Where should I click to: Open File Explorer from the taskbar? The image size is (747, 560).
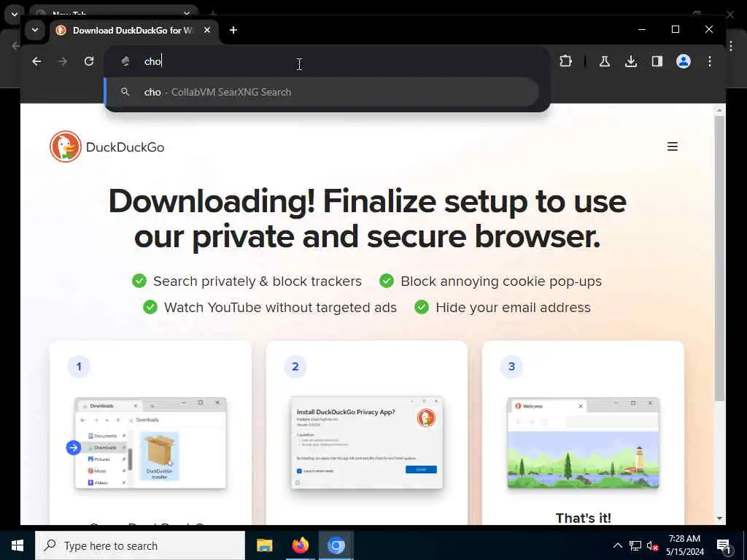[x=264, y=545]
